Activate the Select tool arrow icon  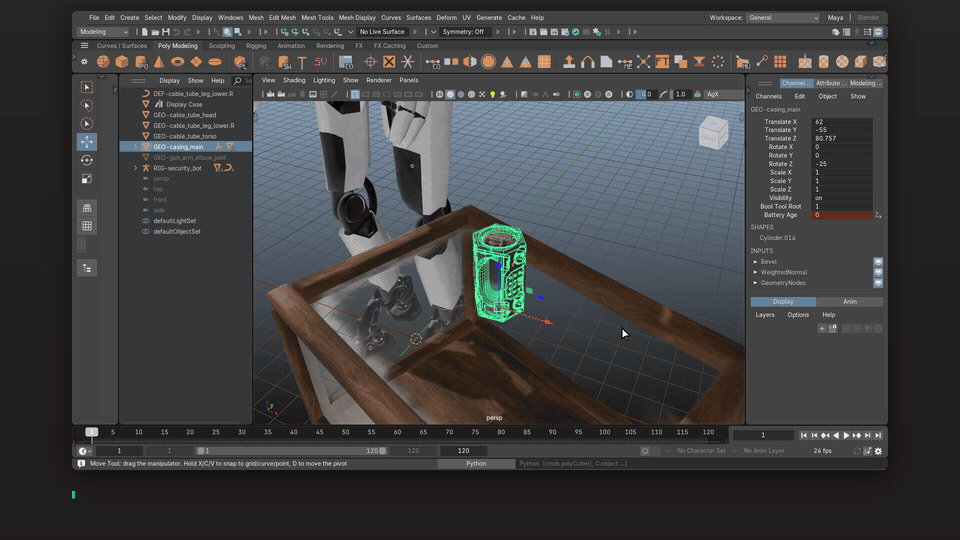tap(87, 87)
